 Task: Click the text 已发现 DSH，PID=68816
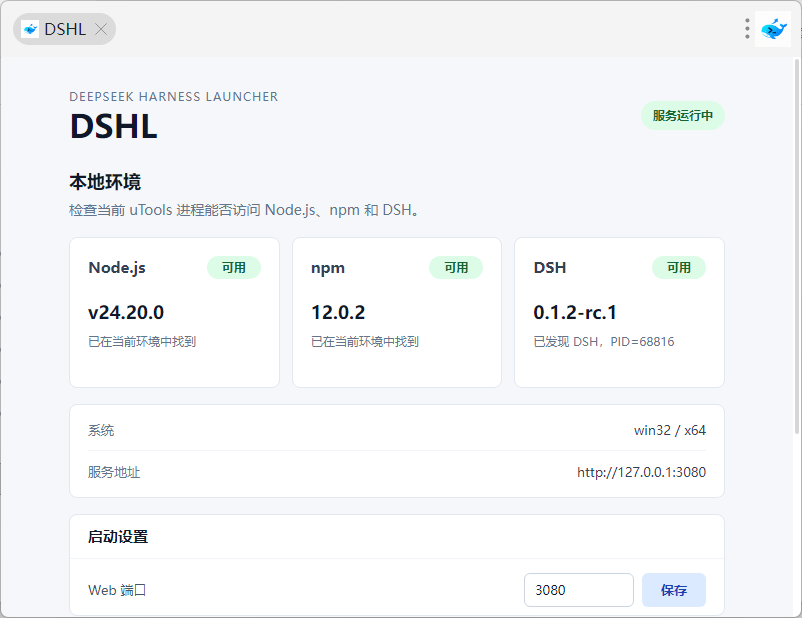coord(604,342)
